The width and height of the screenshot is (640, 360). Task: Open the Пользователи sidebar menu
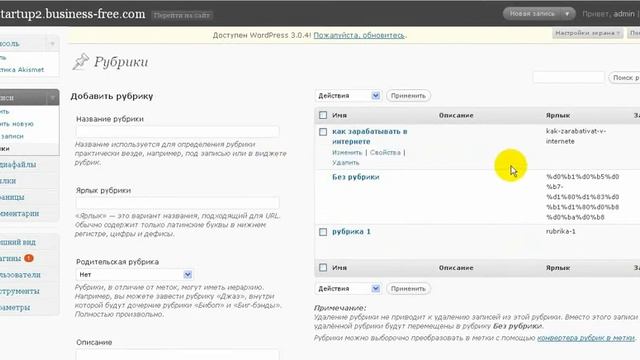click(20, 275)
